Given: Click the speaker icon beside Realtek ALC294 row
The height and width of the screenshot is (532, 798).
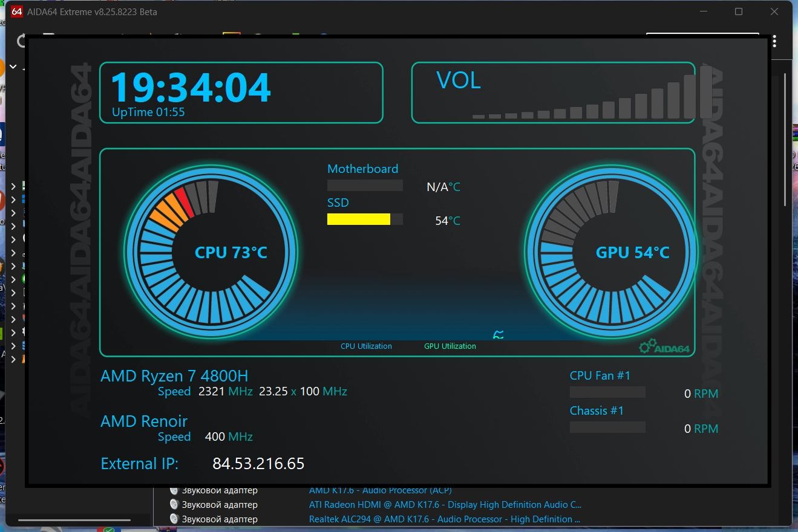Looking at the screenshot, I should tap(174, 519).
